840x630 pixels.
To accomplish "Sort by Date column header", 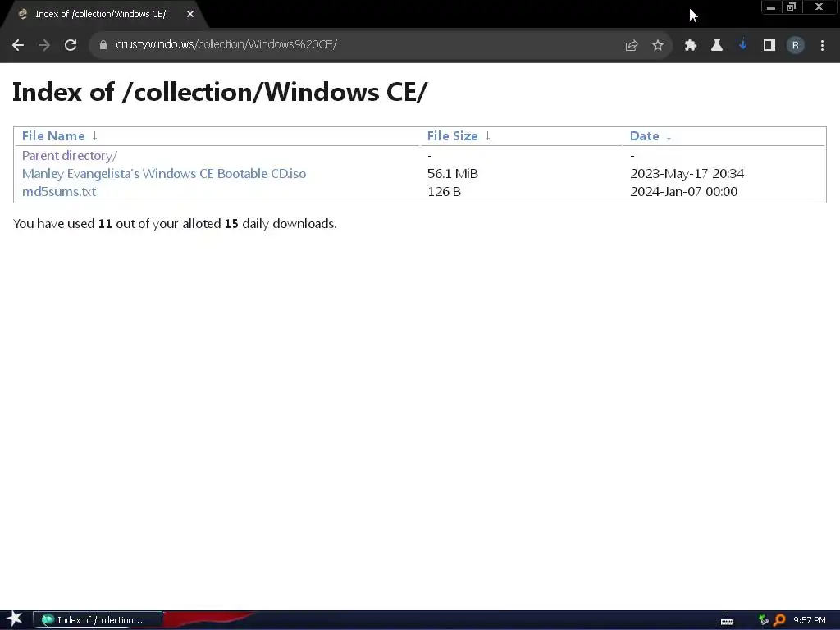I will pyautogui.click(x=645, y=136).
